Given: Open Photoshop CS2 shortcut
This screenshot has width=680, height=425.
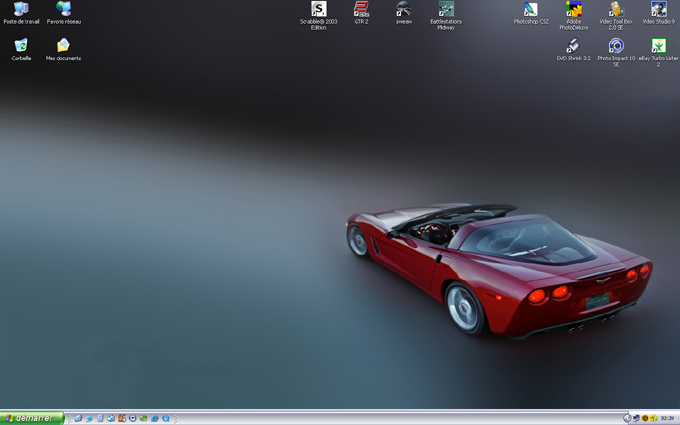Looking at the screenshot, I should tap(531, 10).
